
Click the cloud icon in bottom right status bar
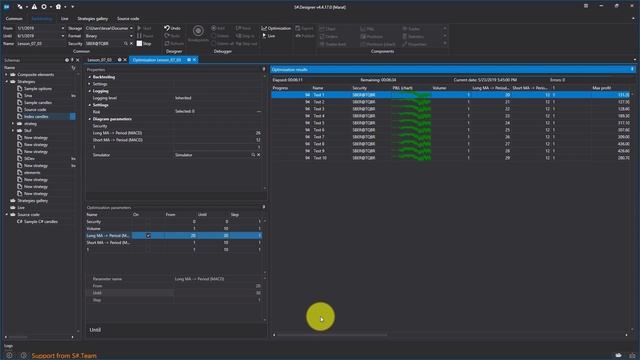tap(618, 356)
